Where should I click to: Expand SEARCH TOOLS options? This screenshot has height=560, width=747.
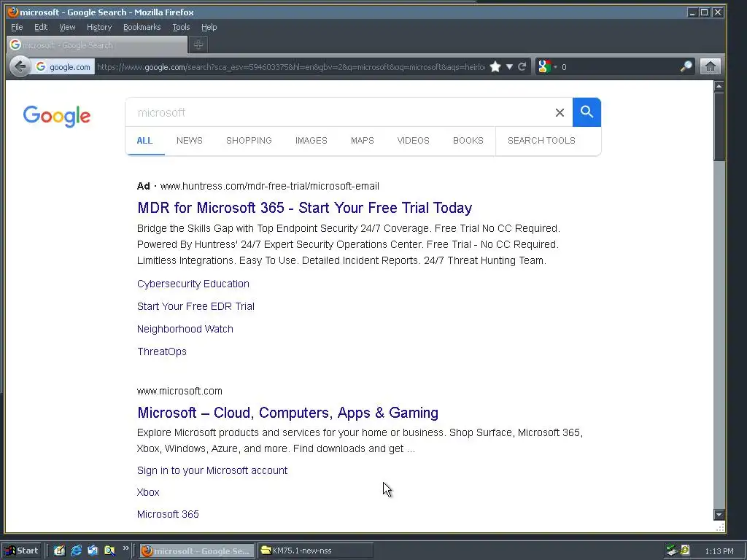[x=541, y=141]
